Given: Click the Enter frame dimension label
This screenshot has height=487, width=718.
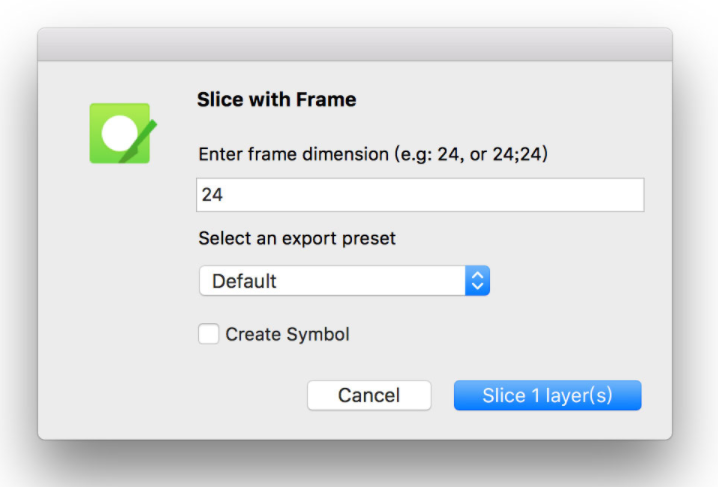Looking at the screenshot, I should pos(373,154).
